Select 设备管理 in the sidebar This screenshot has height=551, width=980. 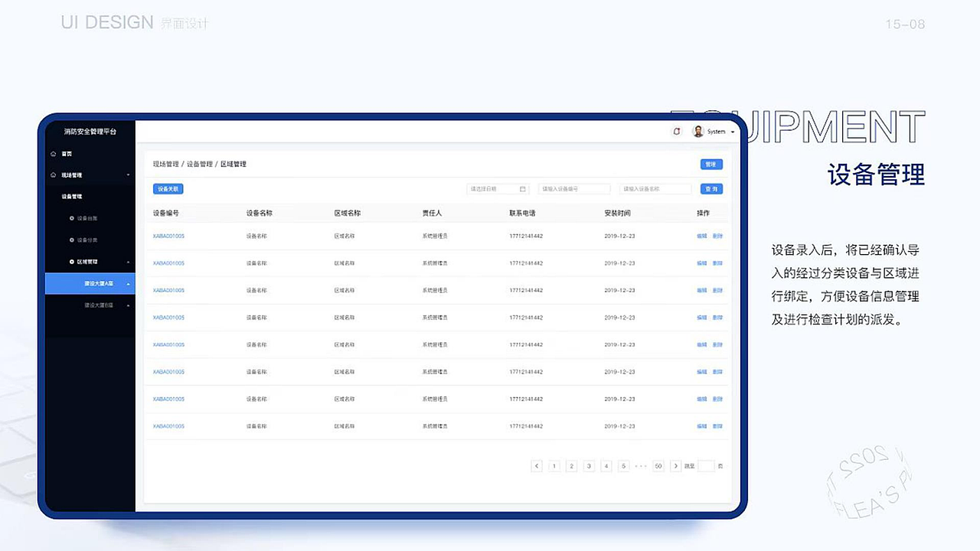pos(72,197)
